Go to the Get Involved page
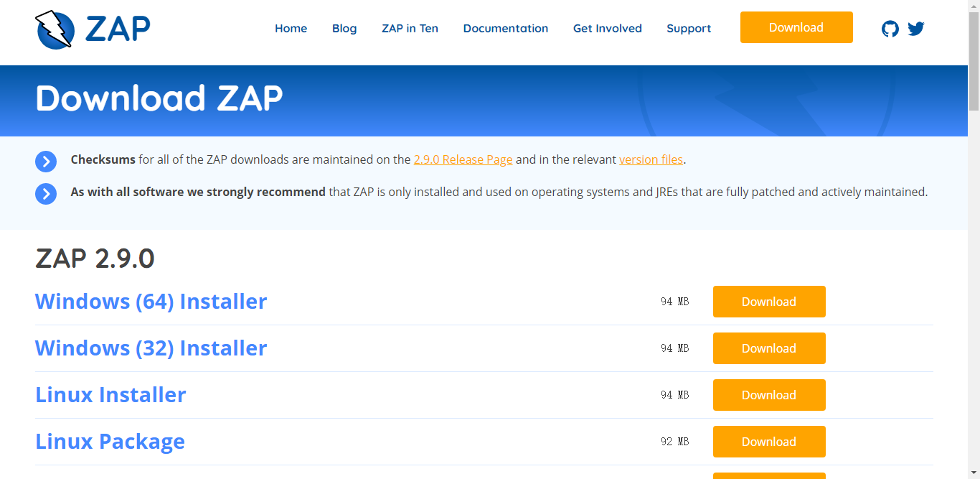The width and height of the screenshot is (980, 479). pyautogui.click(x=607, y=28)
